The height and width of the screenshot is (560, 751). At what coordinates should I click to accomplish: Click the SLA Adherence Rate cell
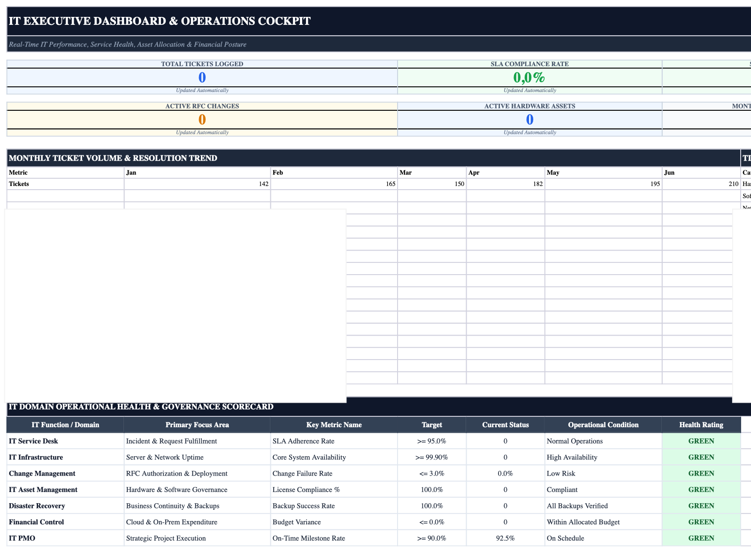coord(334,441)
